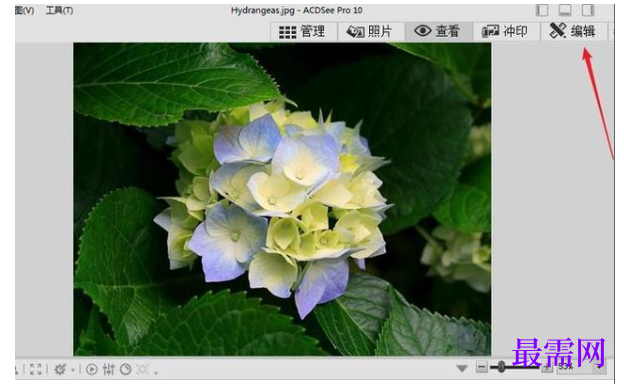The width and height of the screenshot is (624, 384).
Task: Open the 编辑 (Edit) mode tab
Action: [573, 31]
